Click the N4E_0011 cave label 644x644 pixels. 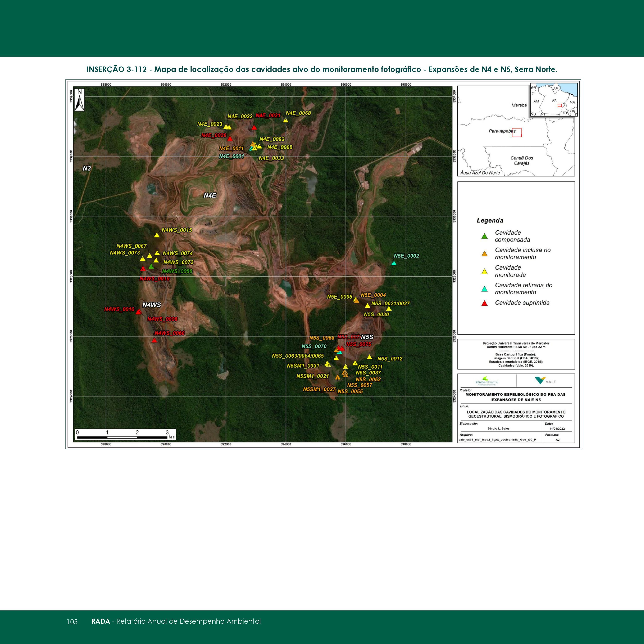[231, 148]
